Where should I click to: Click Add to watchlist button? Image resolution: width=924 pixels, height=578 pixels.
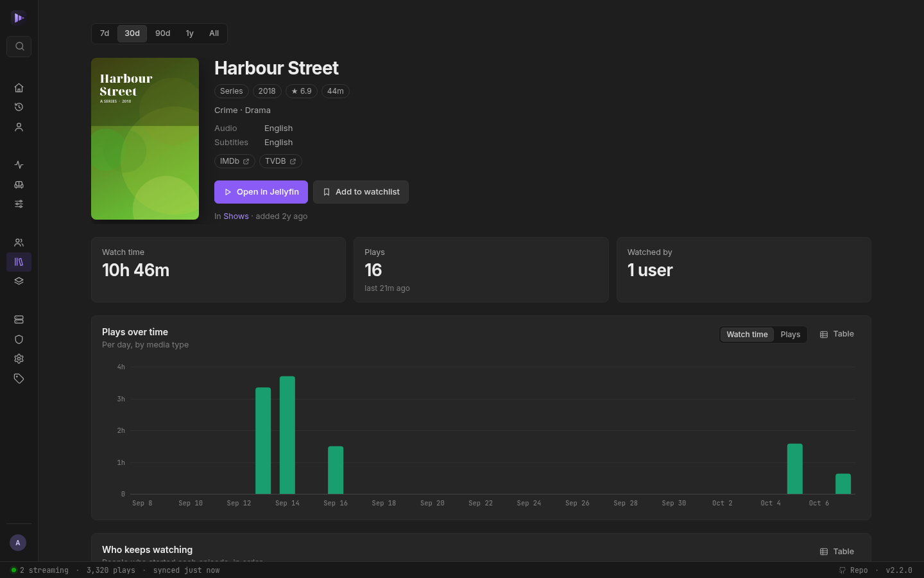tap(361, 192)
